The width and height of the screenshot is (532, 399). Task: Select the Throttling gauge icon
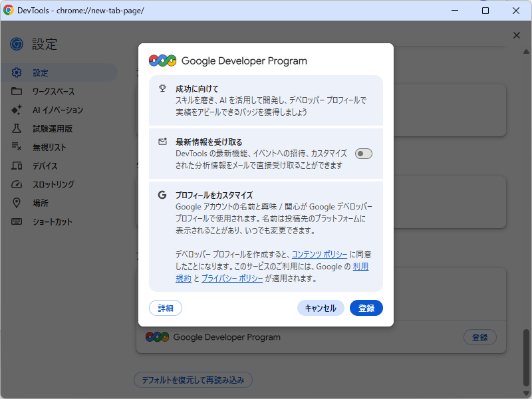tap(18, 184)
